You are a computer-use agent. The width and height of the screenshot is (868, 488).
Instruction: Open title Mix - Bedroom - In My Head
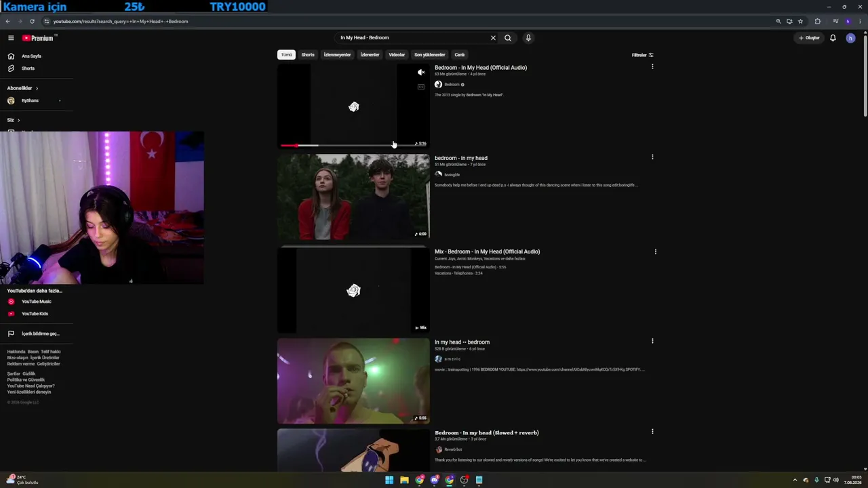(487, 251)
